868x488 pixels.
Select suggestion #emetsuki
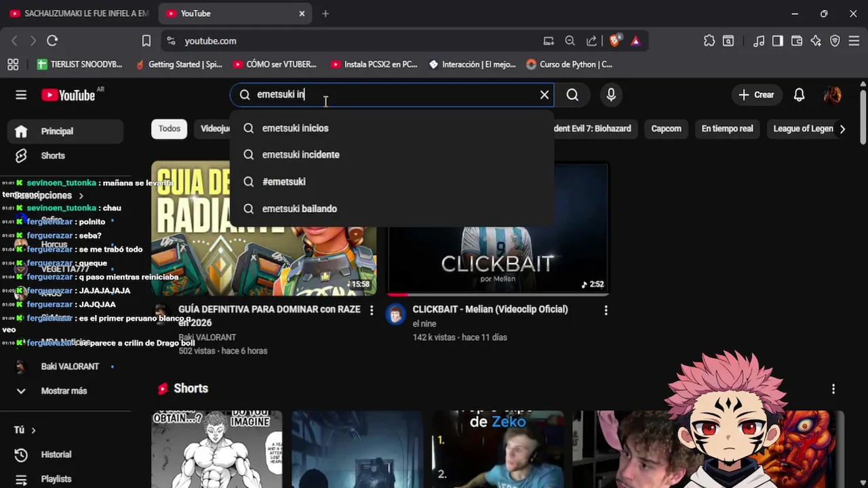[x=392, y=182]
